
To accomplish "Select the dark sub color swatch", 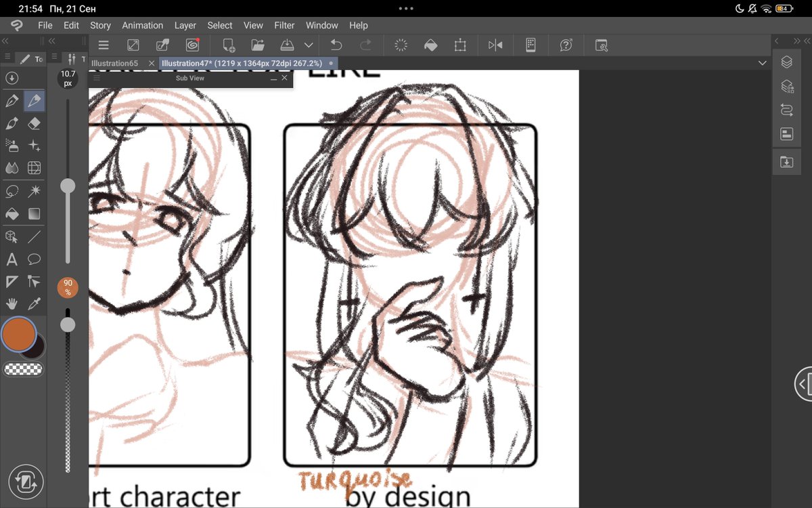I will (x=34, y=347).
